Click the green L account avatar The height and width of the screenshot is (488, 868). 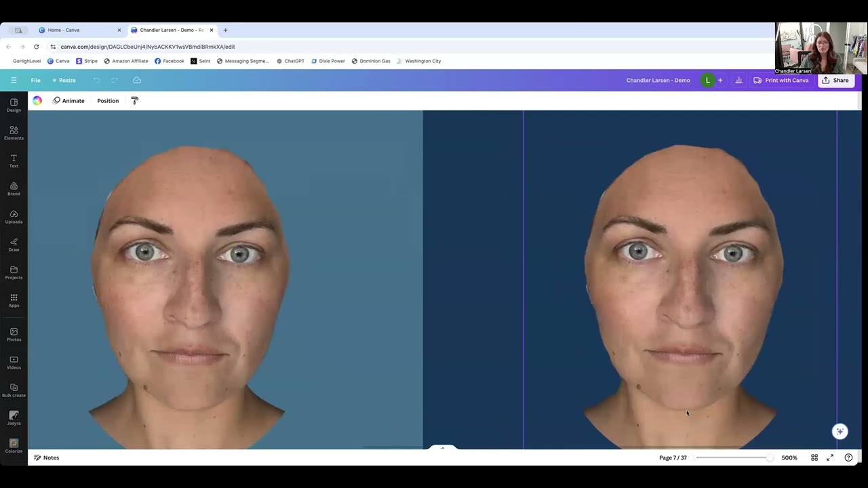pos(707,80)
